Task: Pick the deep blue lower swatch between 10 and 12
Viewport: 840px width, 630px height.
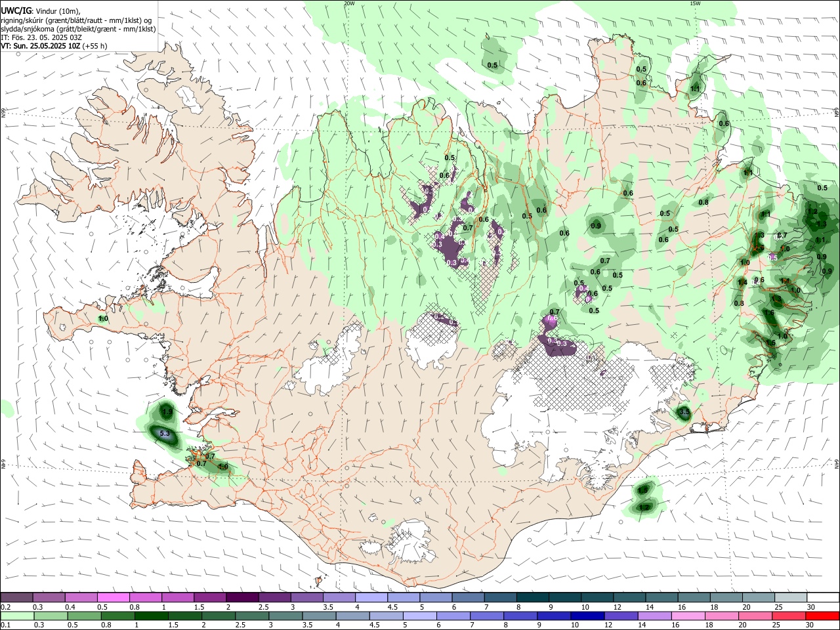Action: tap(587, 616)
